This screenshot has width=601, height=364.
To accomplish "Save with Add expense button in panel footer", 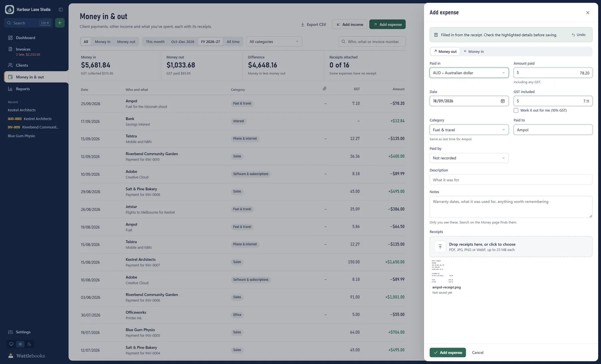I will point(447,353).
